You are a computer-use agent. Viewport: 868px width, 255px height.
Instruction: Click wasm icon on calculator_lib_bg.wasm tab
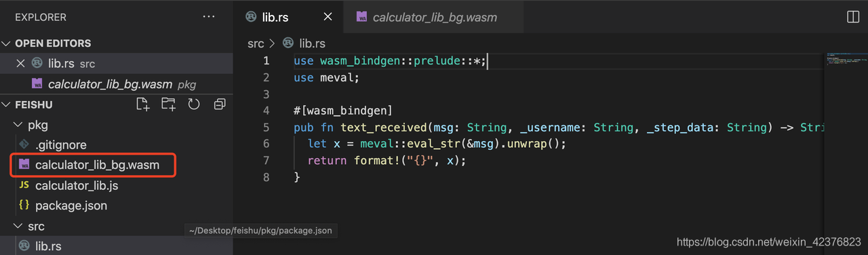361,17
